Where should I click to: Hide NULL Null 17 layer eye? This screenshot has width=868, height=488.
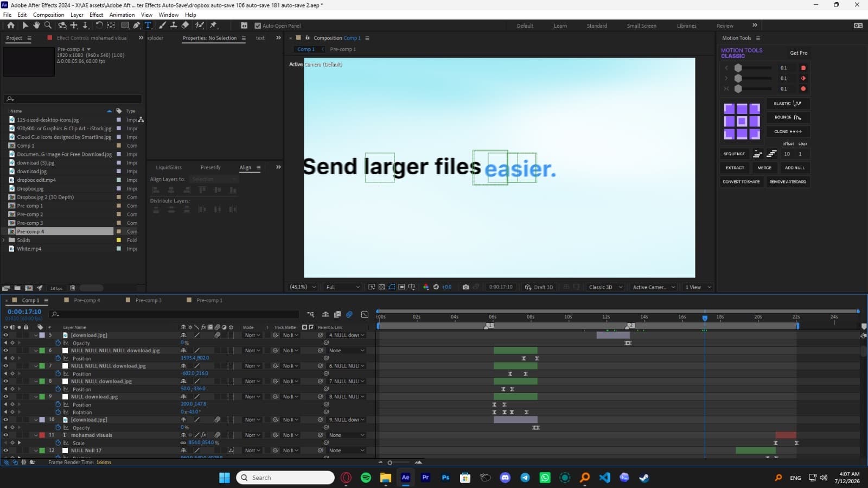(6, 450)
